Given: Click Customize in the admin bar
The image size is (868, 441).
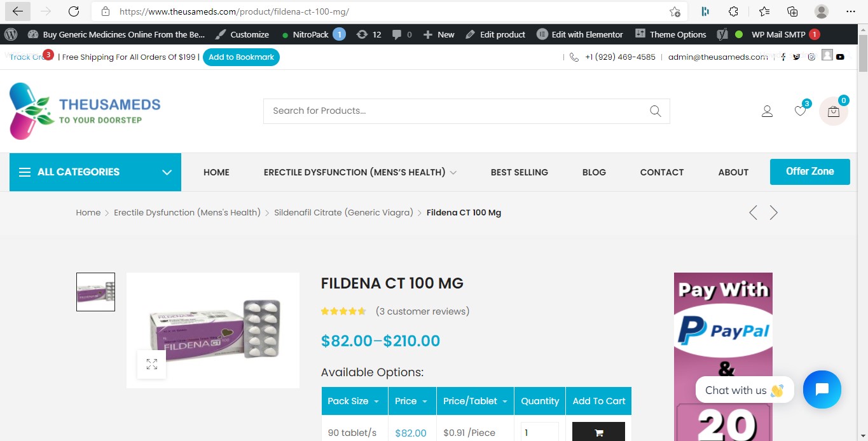Looking at the screenshot, I should [x=242, y=34].
